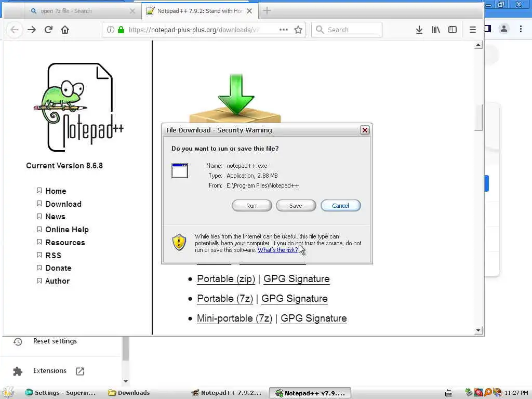
Task: Click the Search box in the toolbar
Action: 347,30
